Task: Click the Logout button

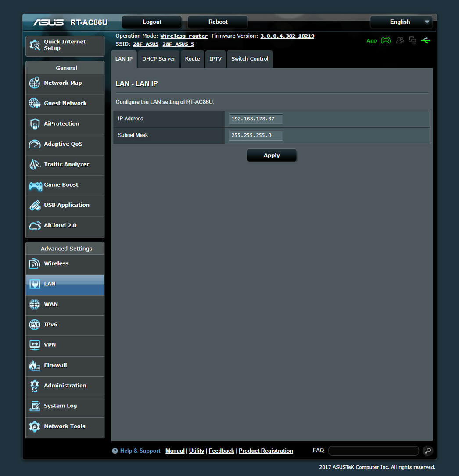Action: [152, 22]
